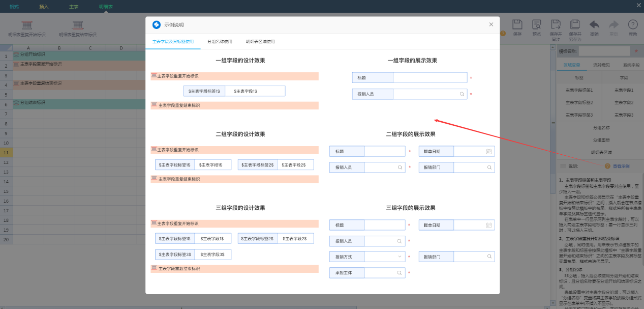644x309 pixels.
Task: Close the 示例说明 dialog
Action: tap(491, 24)
